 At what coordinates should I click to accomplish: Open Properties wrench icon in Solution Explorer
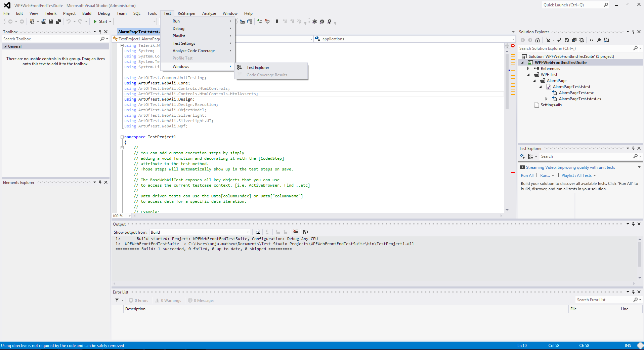(x=599, y=40)
